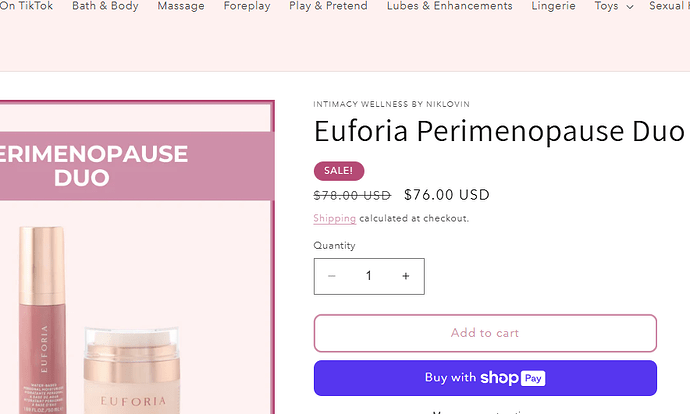The image size is (690, 414).
Task: Click the $76.00 USD sale price
Action: coord(446,195)
